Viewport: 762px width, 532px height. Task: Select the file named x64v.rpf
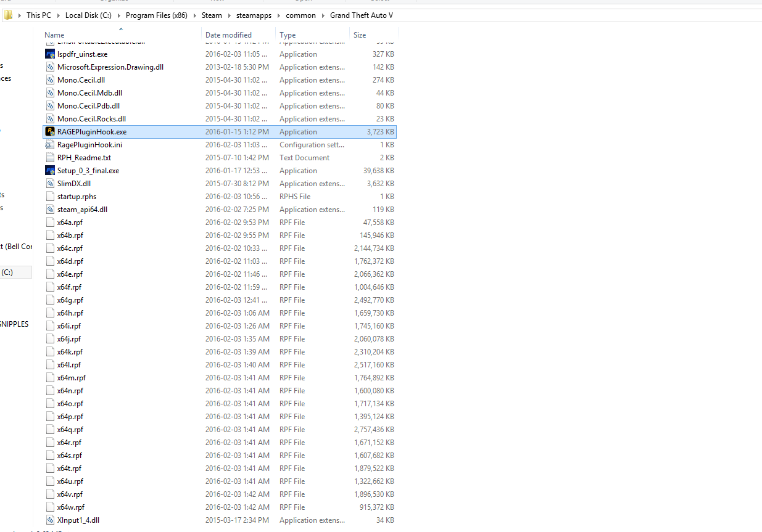point(70,494)
